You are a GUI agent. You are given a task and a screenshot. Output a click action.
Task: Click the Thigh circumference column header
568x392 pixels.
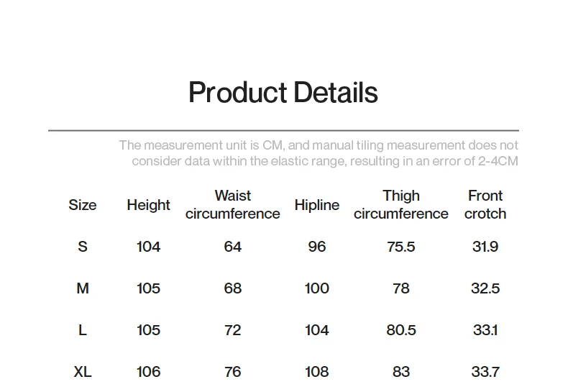point(400,205)
